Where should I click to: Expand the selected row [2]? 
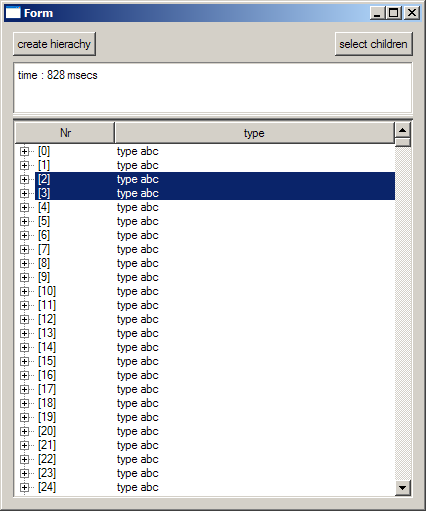(x=24, y=180)
